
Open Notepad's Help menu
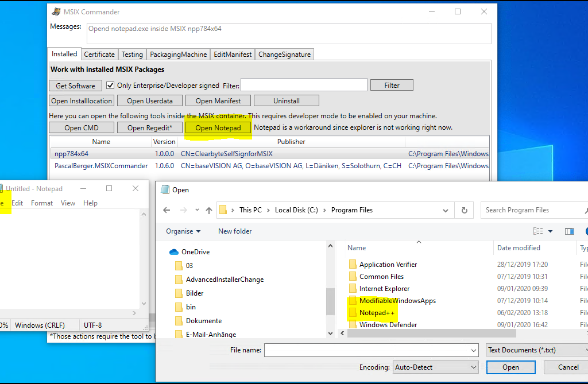click(90, 203)
